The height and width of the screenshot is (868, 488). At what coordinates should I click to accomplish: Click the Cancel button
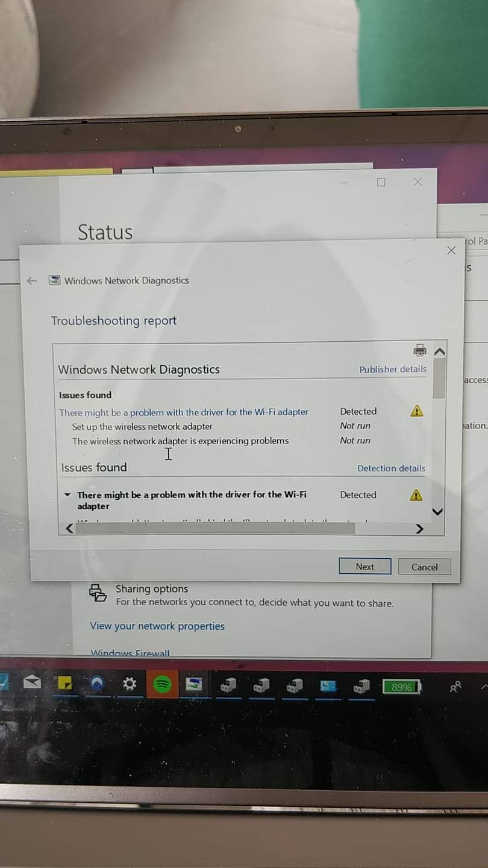point(425,567)
